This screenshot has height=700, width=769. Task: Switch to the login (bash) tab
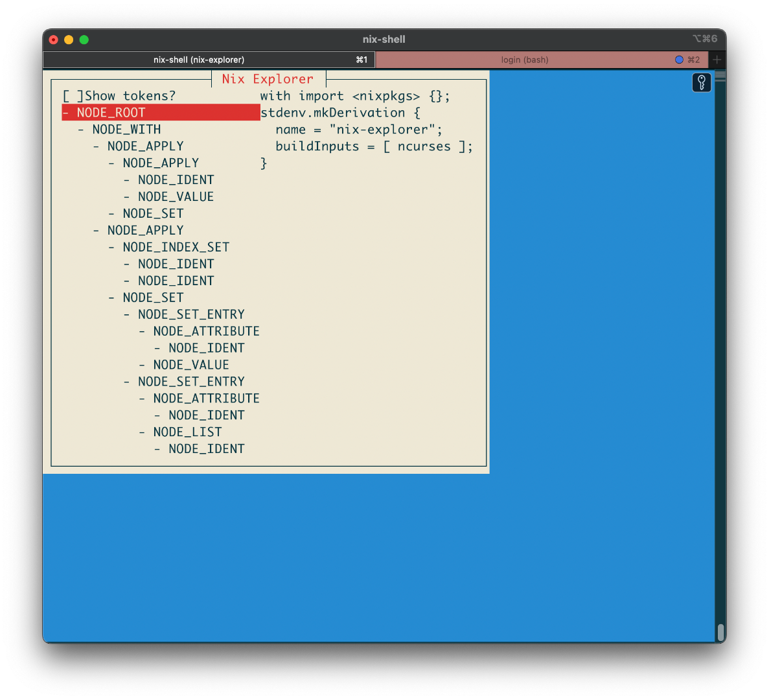[524, 60]
